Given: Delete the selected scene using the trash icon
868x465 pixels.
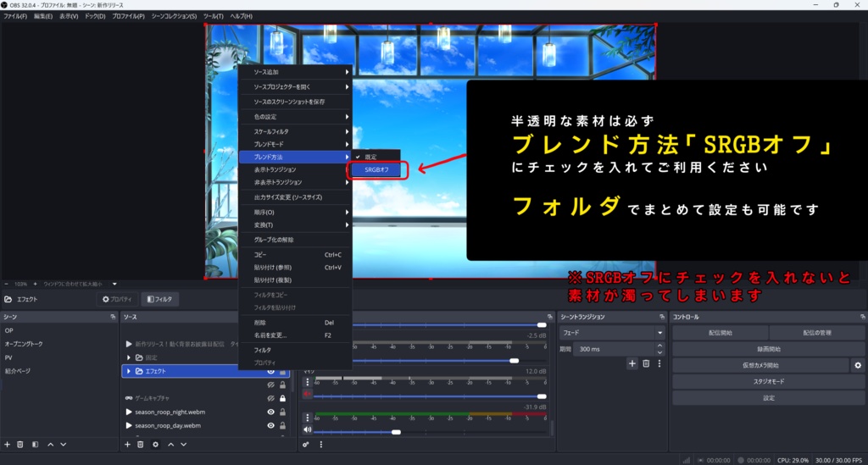Looking at the screenshot, I should coord(20,445).
